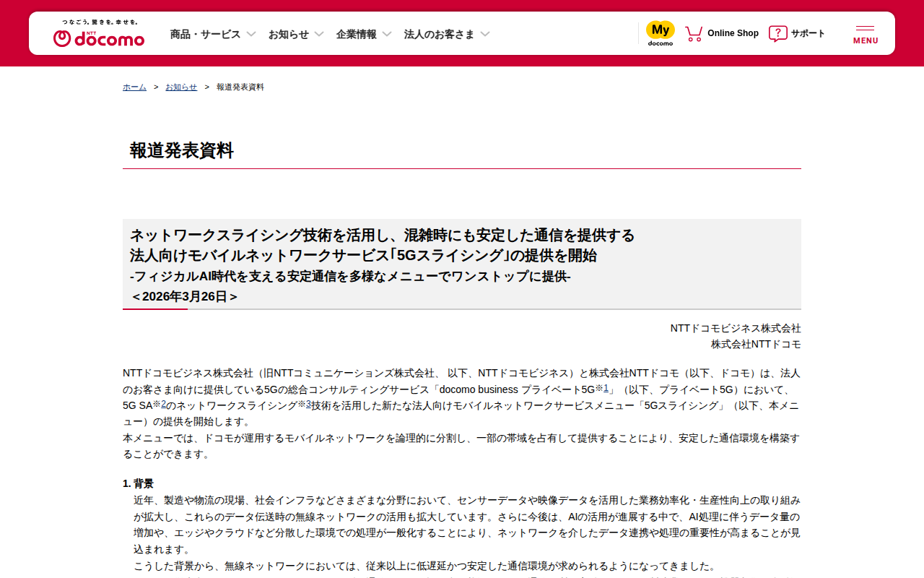The width and height of the screenshot is (924, 578).
Task: Click the date ＜2026年3月26日＞
Action: click(184, 296)
